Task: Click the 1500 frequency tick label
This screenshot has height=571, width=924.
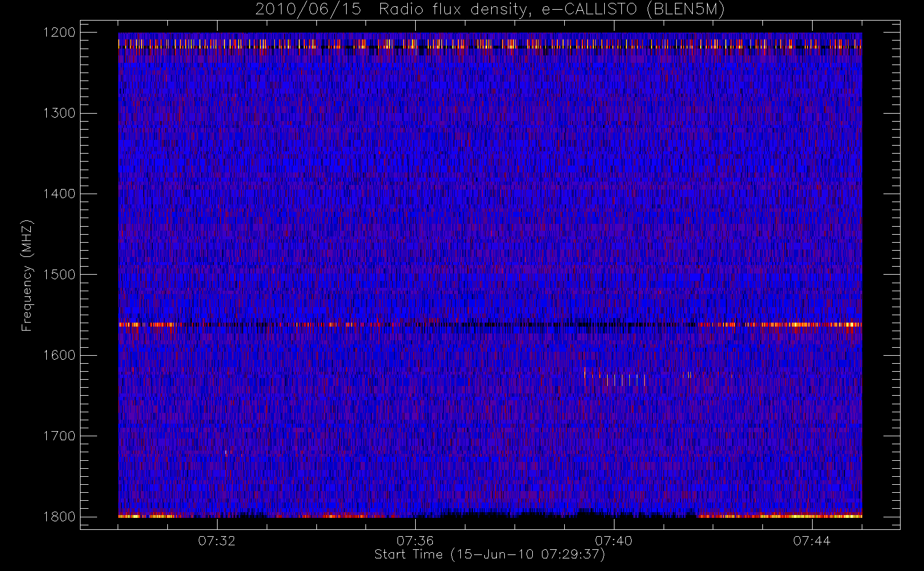Action: (59, 275)
